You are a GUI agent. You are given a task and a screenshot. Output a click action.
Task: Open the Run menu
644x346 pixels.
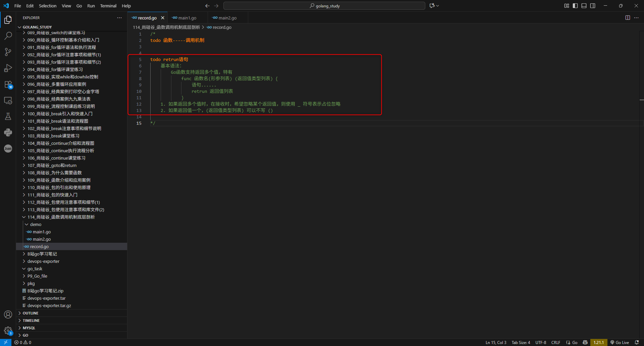[x=91, y=6]
